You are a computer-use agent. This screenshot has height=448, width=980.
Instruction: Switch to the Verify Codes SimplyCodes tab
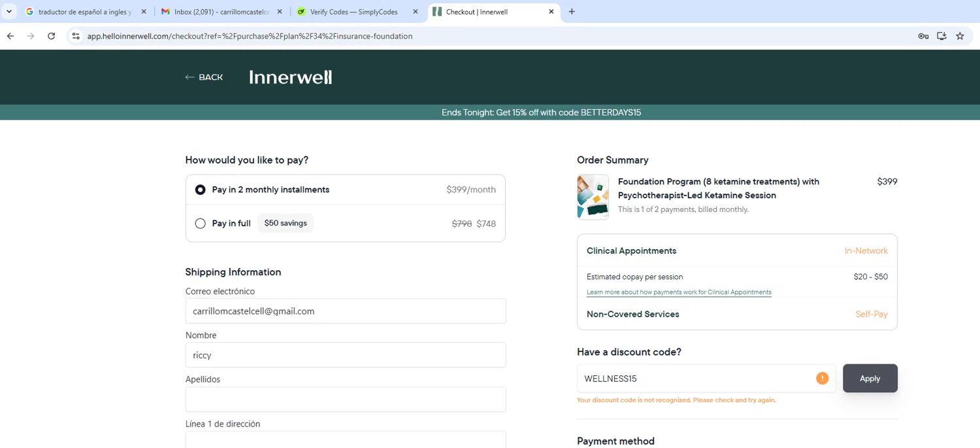[358, 12]
